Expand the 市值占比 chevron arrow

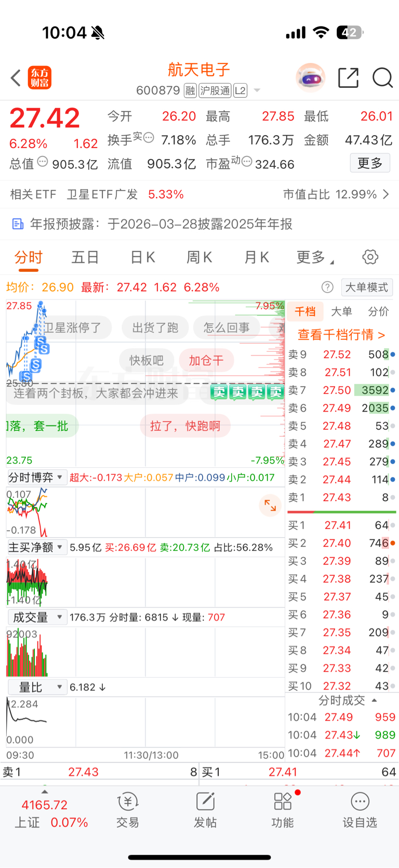coord(386,194)
